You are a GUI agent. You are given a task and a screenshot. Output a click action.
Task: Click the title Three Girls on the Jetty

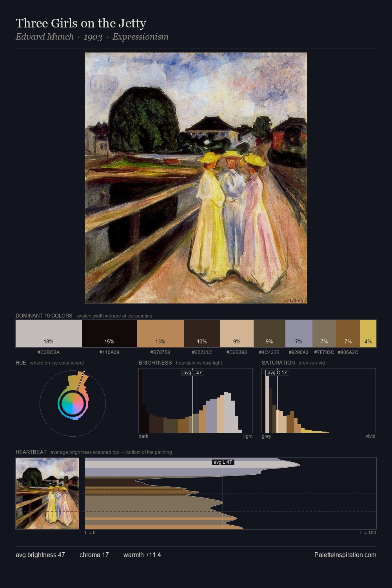point(81,24)
